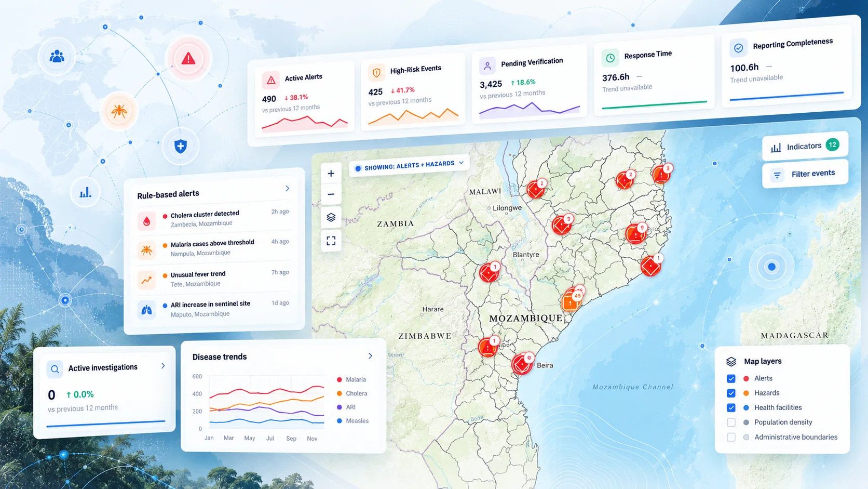Click the 2h ago timestamp in alerts

pos(280,212)
